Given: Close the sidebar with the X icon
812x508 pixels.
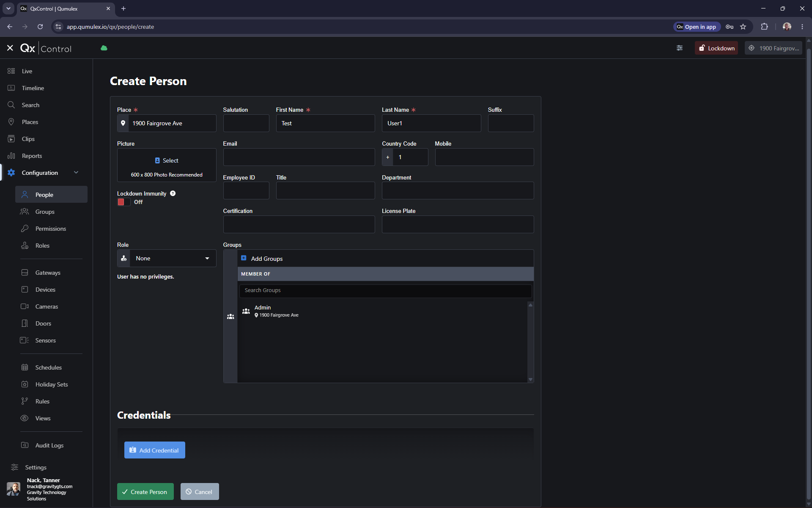Looking at the screenshot, I should (x=10, y=48).
